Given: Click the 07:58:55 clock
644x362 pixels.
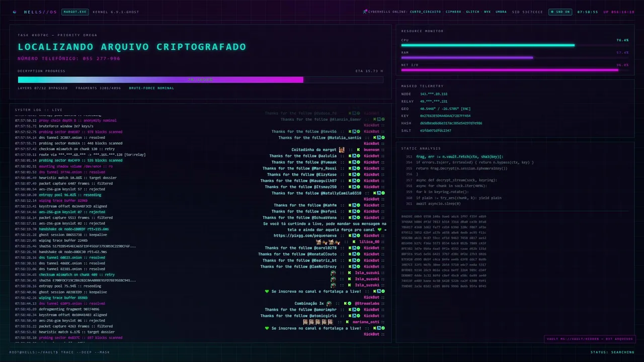Looking at the screenshot, I should 588,12.
